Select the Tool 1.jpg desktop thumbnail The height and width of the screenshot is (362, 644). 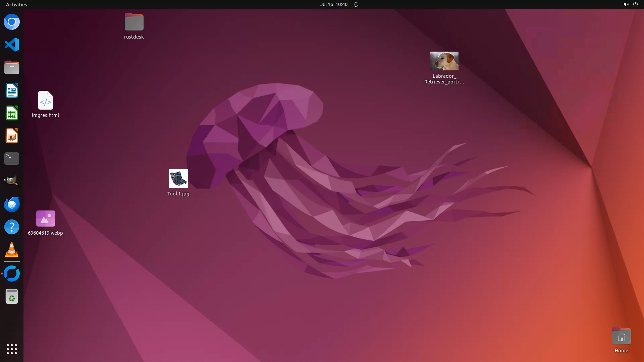(x=178, y=179)
